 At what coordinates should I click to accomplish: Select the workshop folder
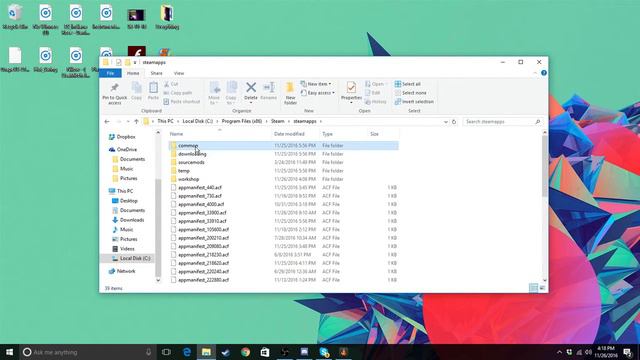284,179
